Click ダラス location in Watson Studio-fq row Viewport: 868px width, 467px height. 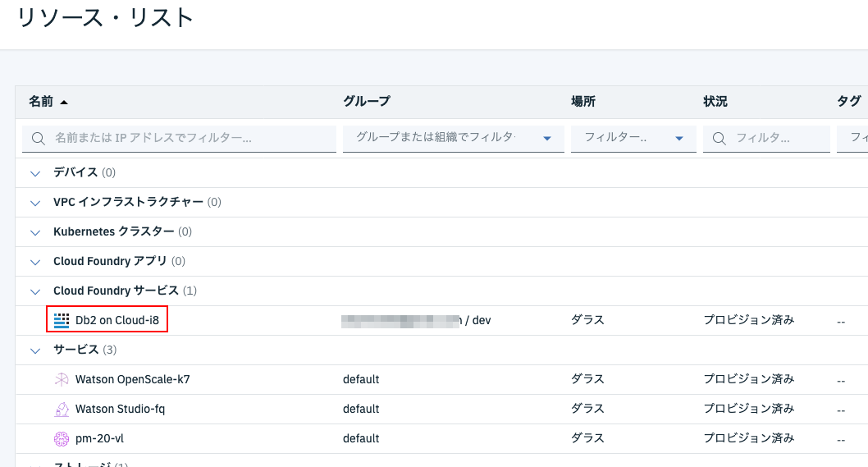pos(587,409)
